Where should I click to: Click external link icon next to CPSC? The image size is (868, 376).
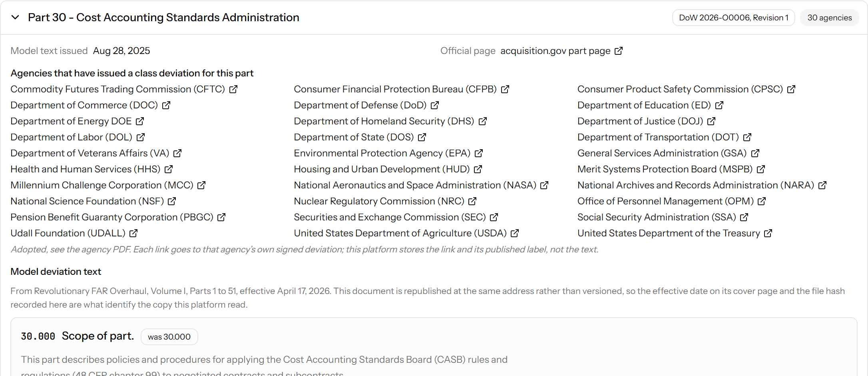click(x=791, y=89)
